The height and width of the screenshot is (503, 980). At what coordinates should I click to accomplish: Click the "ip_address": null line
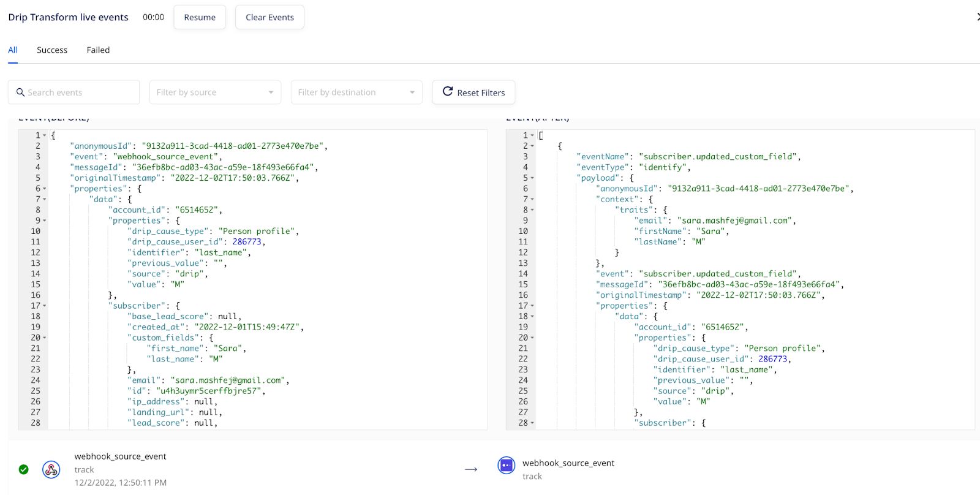point(173,402)
